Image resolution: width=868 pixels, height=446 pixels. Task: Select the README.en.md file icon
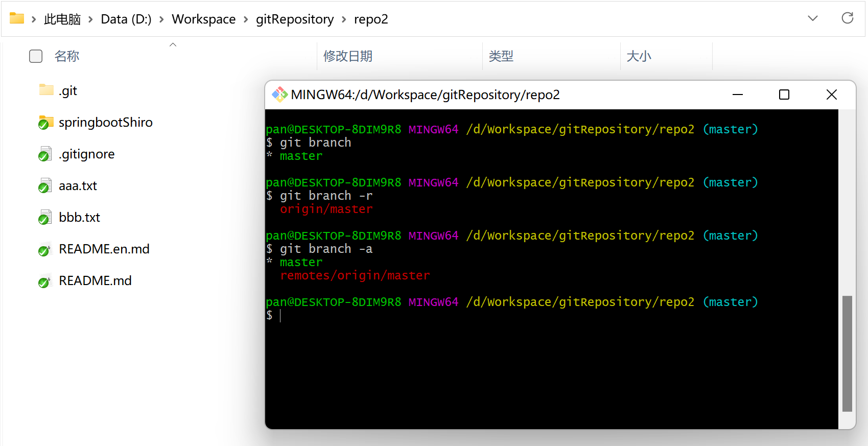pyautogui.click(x=45, y=249)
